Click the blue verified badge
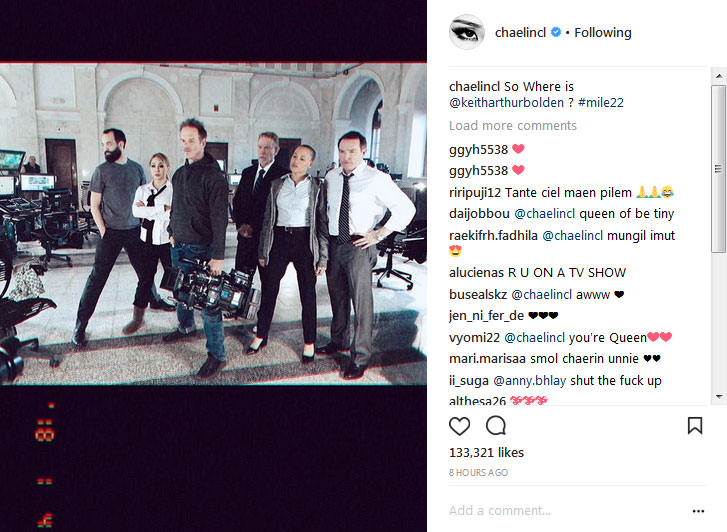This screenshot has height=532, width=727. point(556,32)
